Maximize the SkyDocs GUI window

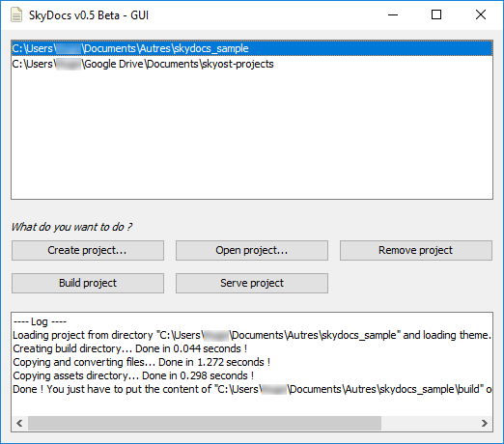pyautogui.click(x=436, y=14)
